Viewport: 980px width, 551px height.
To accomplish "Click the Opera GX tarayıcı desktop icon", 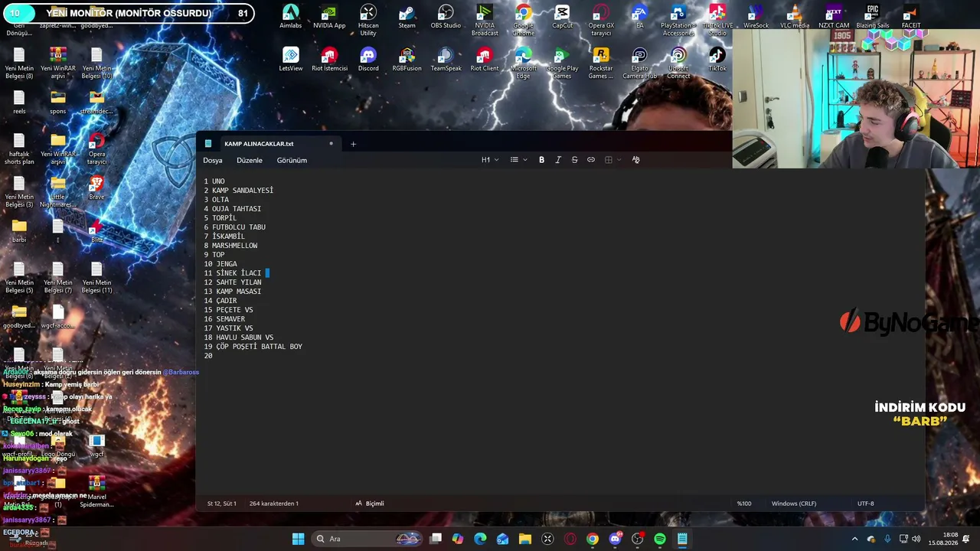I will (601, 20).
